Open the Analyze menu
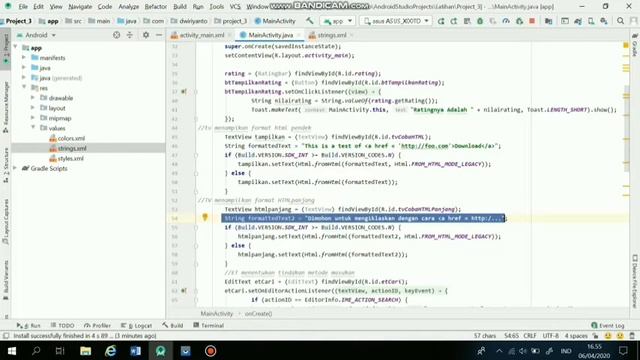Image resolution: width=640 pixels, height=360 pixels. (128, 7)
